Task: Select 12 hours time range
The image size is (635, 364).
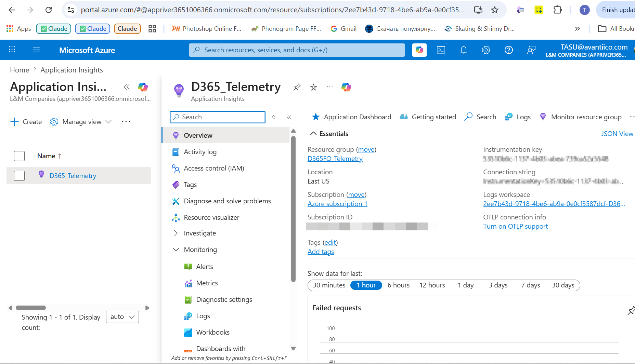Action: (x=432, y=285)
